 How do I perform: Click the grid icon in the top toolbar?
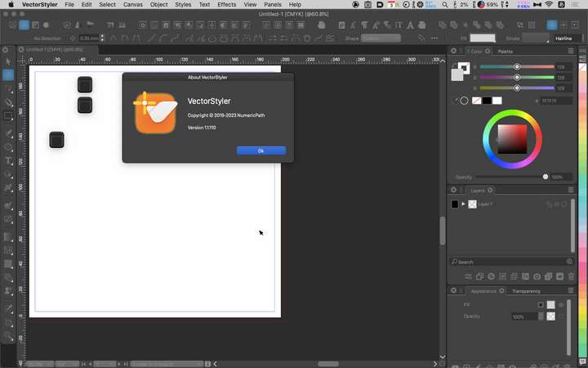click(x=532, y=25)
